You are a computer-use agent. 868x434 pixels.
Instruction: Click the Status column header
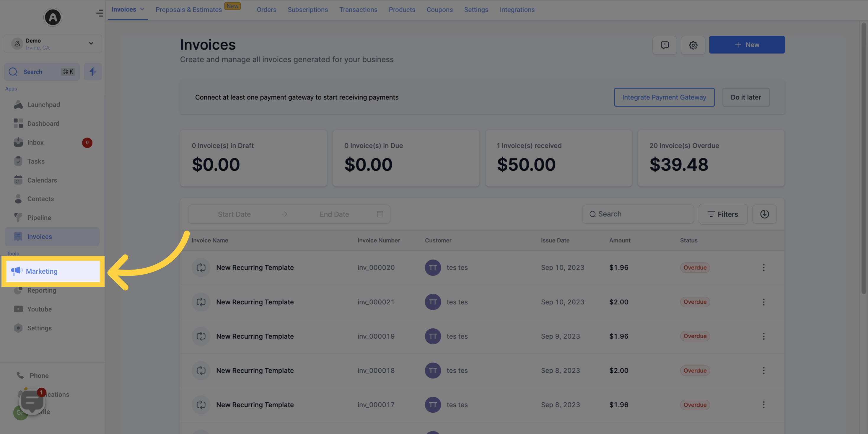688,240
